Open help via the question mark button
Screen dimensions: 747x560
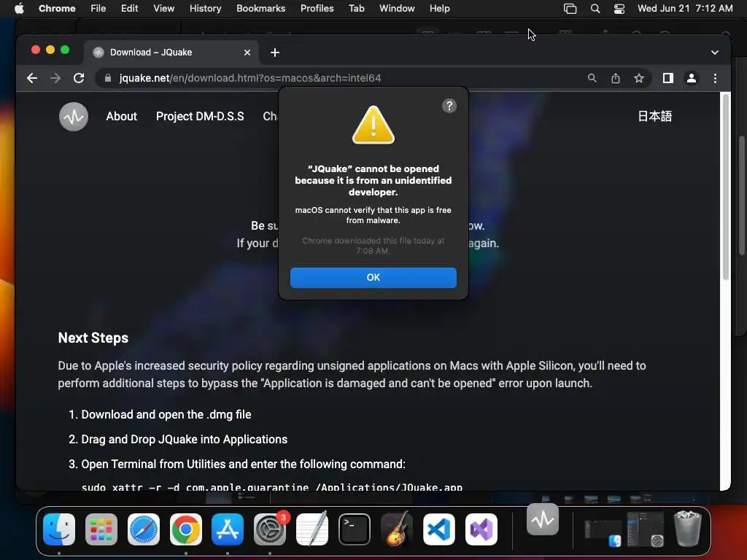(x=449, y=106)
